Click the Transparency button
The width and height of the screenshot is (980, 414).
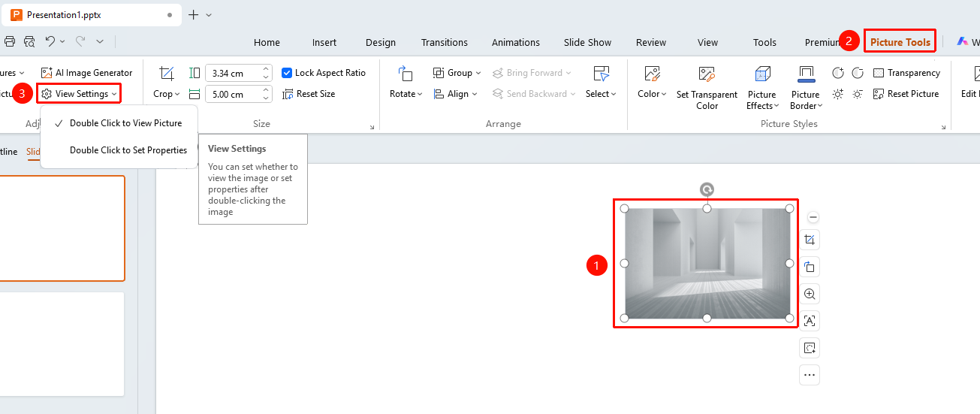(906, 73)
